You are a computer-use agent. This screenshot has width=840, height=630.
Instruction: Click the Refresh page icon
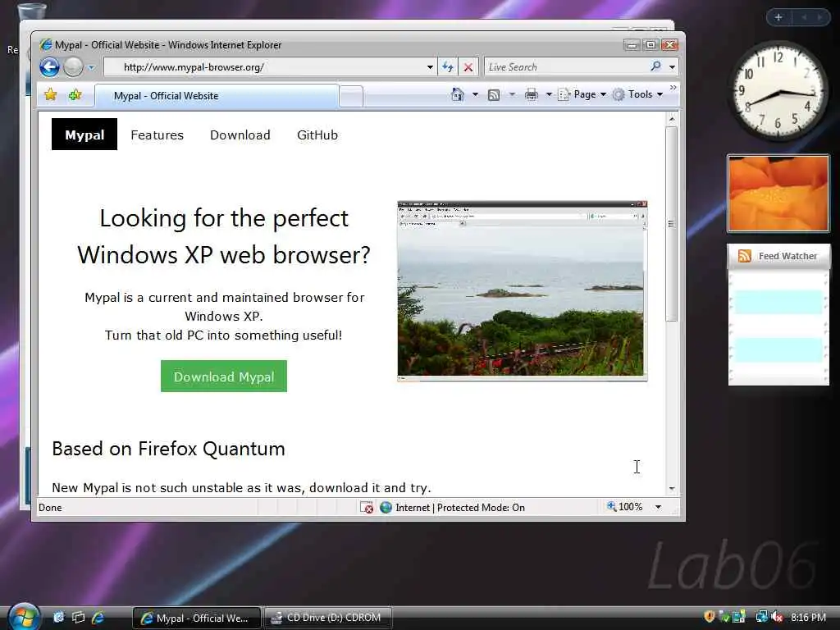coord(448,67)
